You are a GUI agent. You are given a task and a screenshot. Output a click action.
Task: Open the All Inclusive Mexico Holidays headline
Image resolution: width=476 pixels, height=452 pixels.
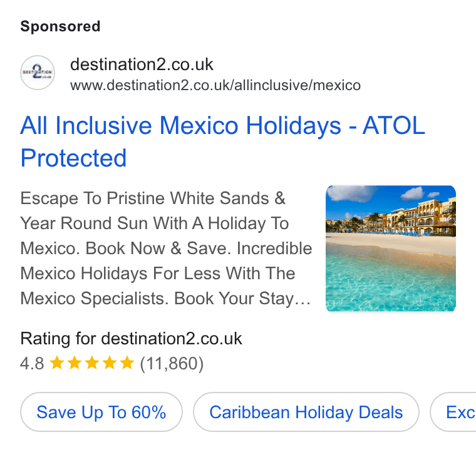point(223,141)
